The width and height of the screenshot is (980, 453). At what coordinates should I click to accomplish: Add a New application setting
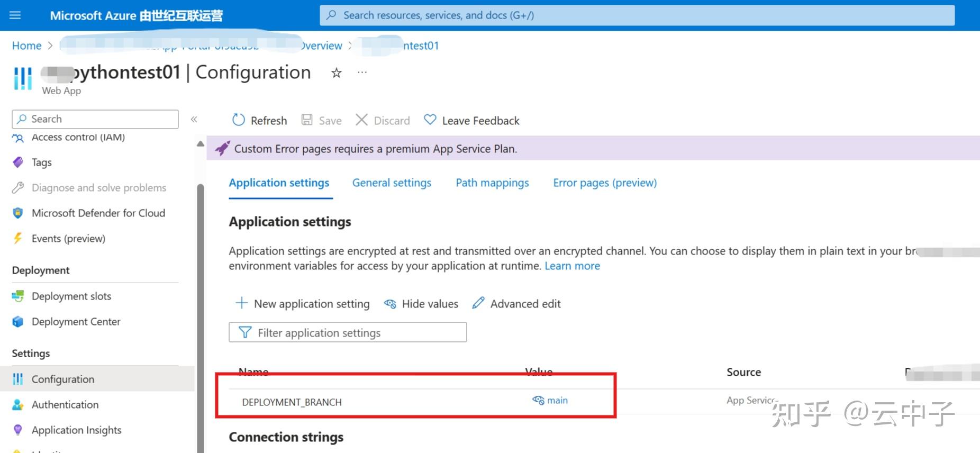tap(302, 304)
